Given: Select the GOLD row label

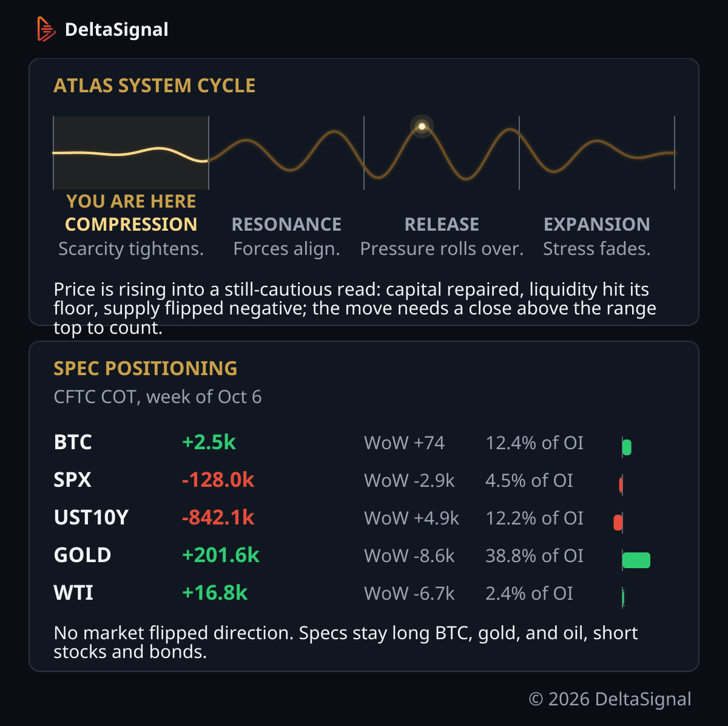Looking at the screenshot, I should (83, 555).
